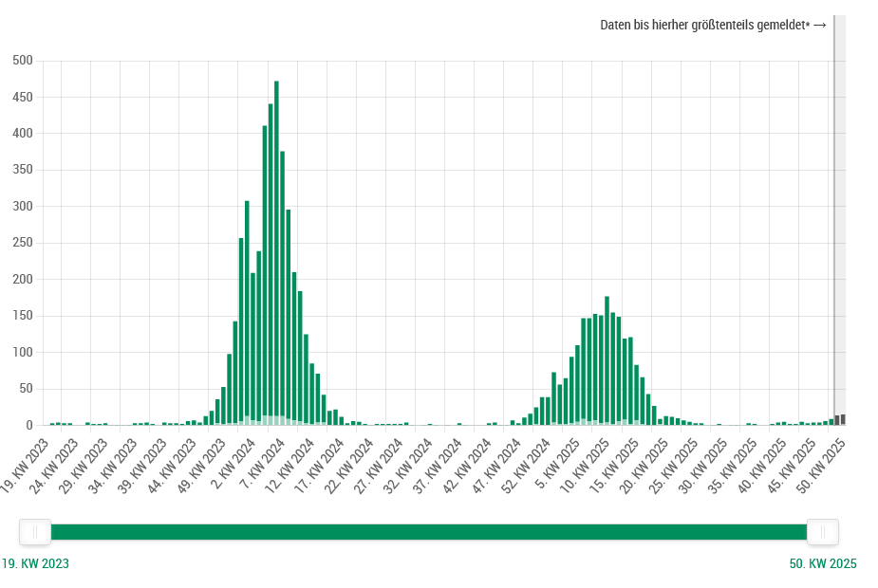
Task: Click green '19. KW 2023' label below slider
Action: [35, 563]
